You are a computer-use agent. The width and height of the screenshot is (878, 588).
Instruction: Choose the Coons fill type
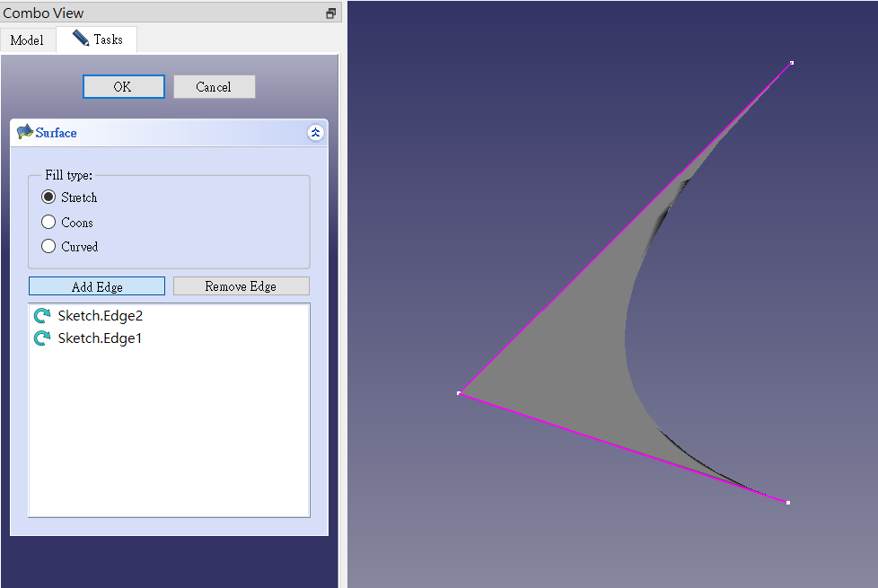67,223
